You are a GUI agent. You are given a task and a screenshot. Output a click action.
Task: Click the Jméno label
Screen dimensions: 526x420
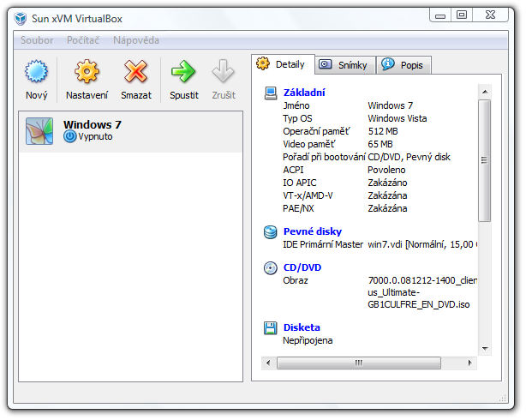coord(296,105)
